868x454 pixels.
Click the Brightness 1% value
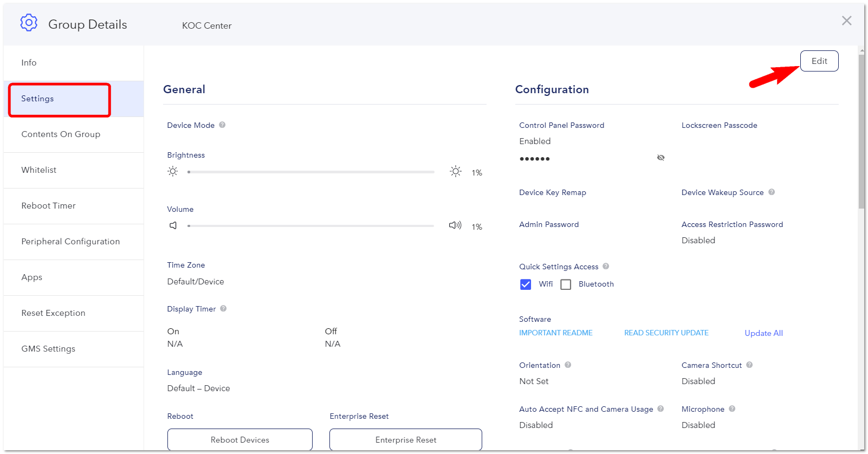(x=477, y=173)
